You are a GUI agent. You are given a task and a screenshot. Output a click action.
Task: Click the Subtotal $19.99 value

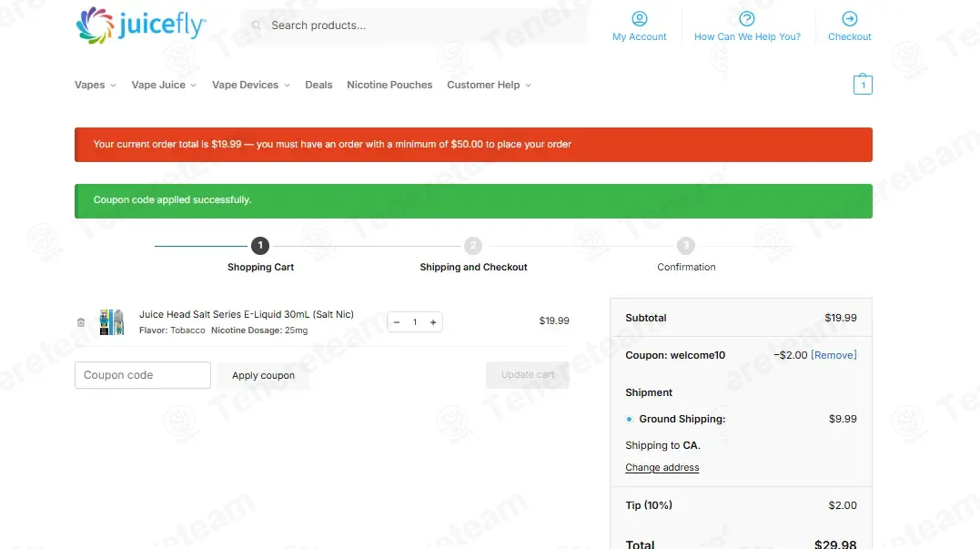(841, 318)
